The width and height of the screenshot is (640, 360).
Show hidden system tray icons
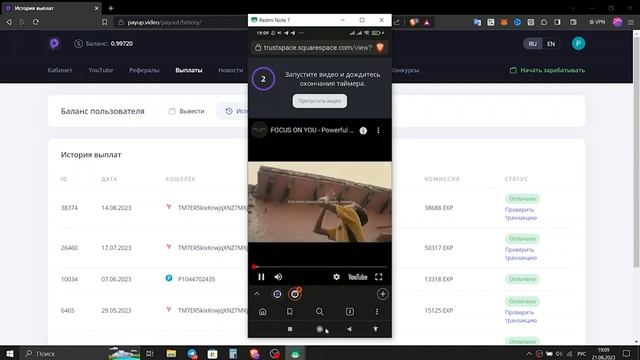click(529, 353)
